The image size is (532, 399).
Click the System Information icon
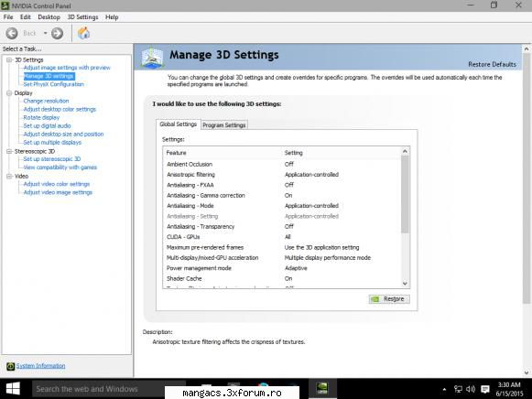click(x=10, y=366)
